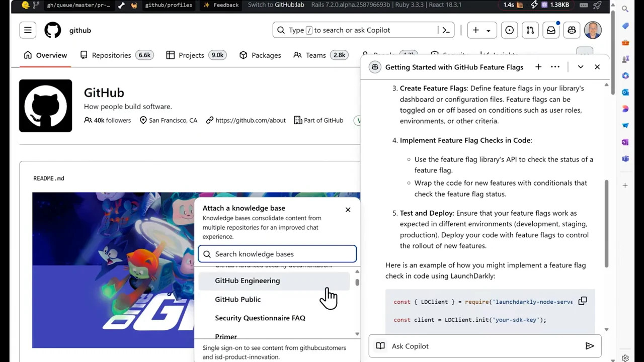644x362 pixels.
Task: Click the github organization name in header
Action: click(80, 30)
